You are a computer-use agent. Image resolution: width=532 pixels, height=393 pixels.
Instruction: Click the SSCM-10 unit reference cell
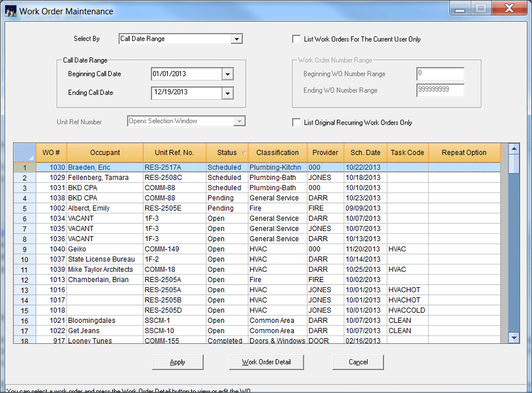pyautogui.click(x=175, y=331)
